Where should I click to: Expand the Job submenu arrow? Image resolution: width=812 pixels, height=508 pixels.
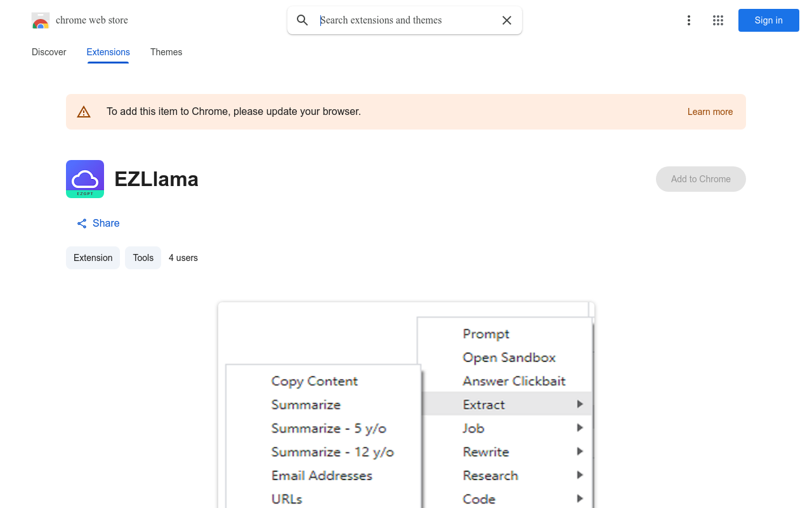click(580, 428)
